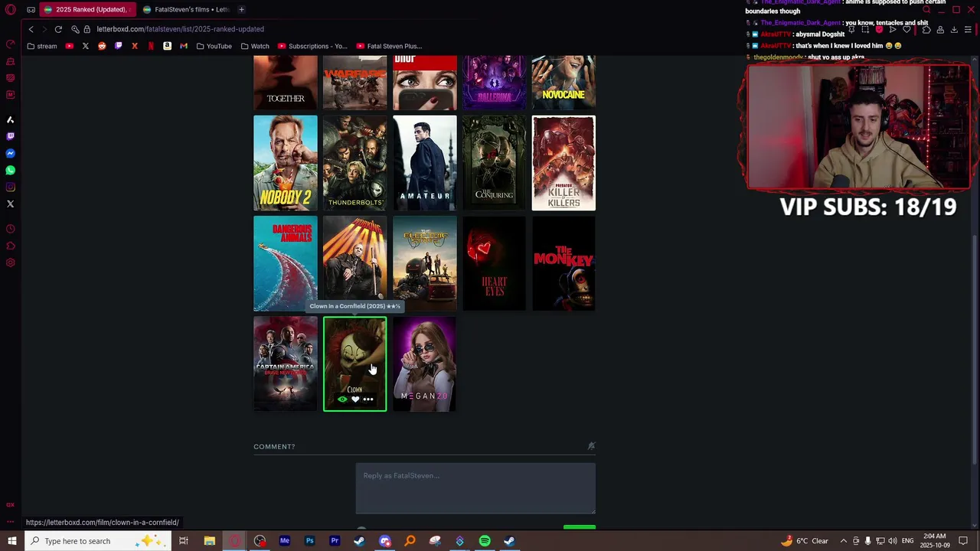
Task: Open Media Encoder from the taskbar
Action: coord(285,541)
